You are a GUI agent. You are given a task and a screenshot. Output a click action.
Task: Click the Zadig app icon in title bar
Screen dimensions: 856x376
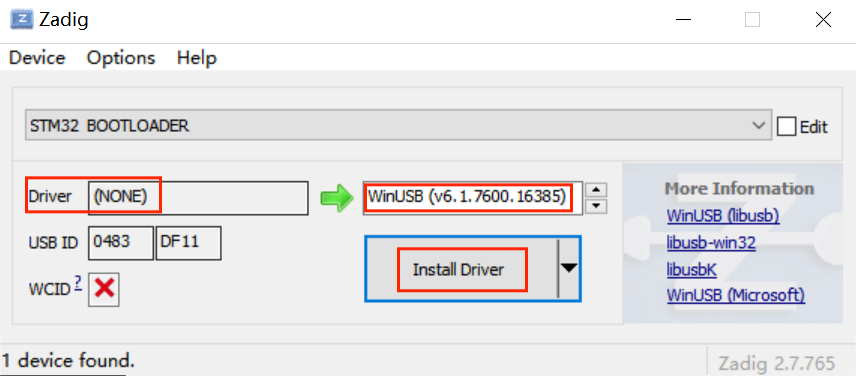(x=22, y=20)
